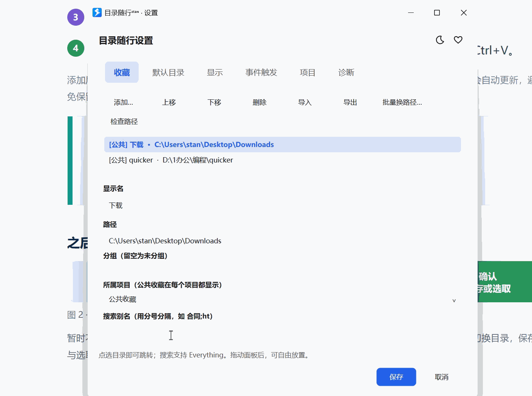Close the 目录随行 settings window

[x=464, y=12]
